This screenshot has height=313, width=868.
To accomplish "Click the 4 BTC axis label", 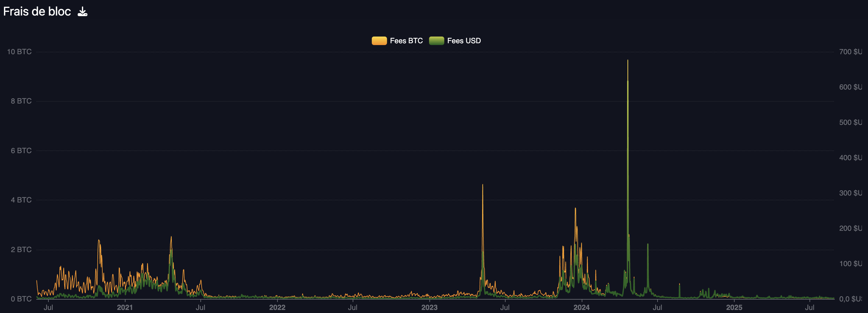I will (21, 200).
